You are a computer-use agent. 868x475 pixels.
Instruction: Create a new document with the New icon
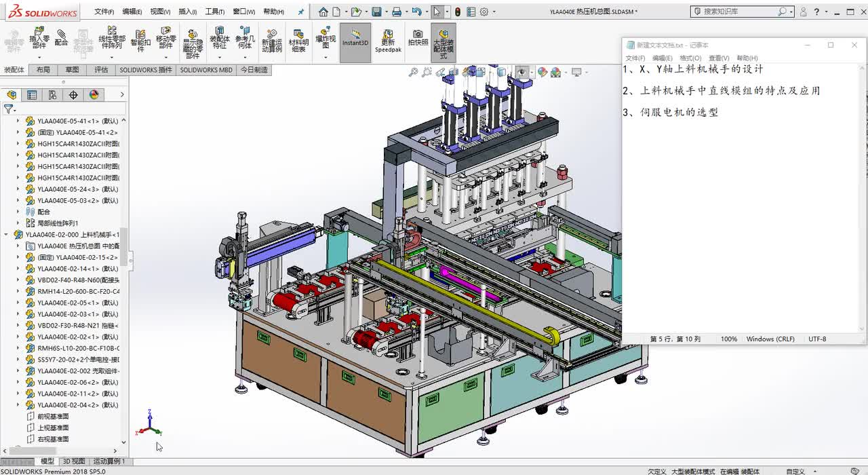click(336, 12)
